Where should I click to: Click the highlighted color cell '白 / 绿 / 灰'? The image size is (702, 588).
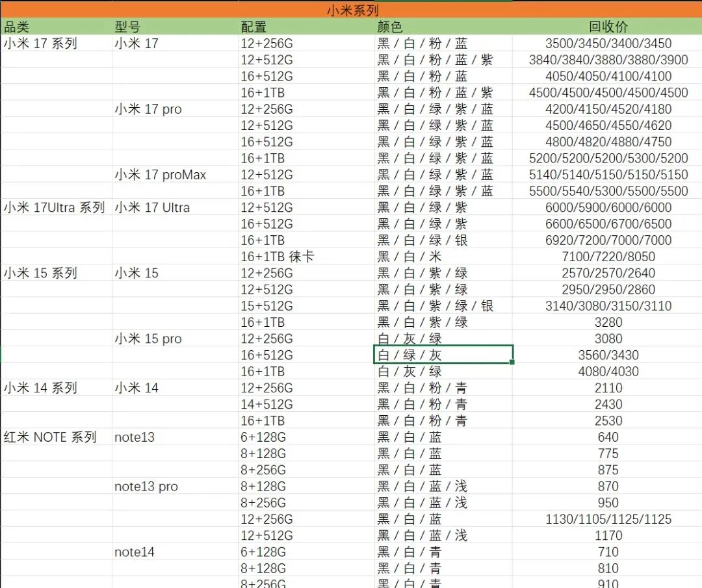(443, 355)
